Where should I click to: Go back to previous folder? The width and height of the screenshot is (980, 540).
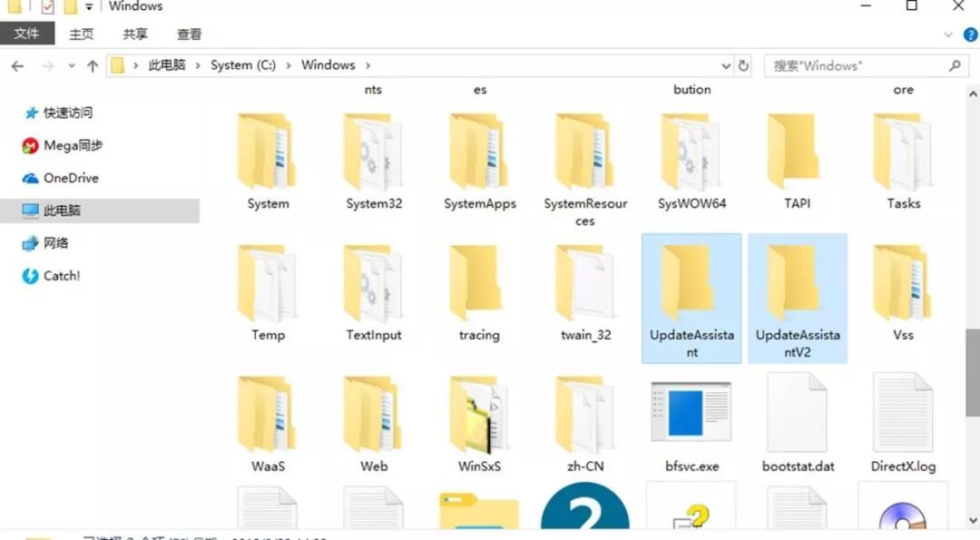17,65
